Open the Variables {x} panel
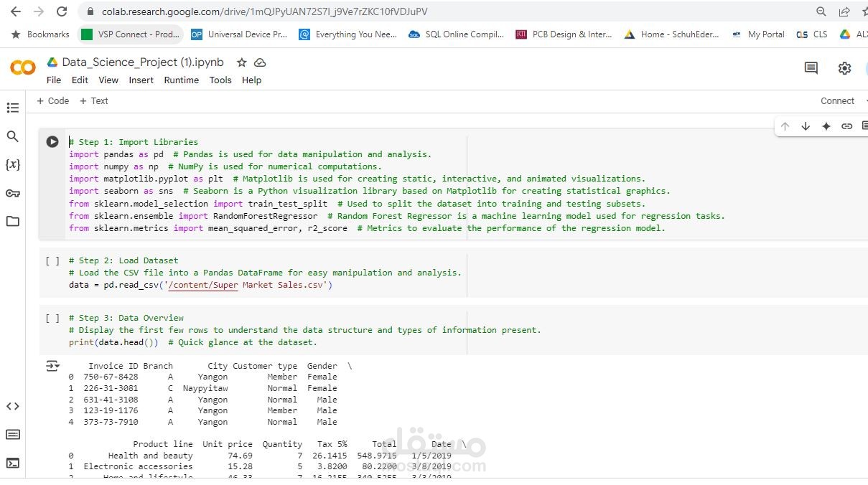The height and width of the screenshot is (485, 868). [12, 164]
